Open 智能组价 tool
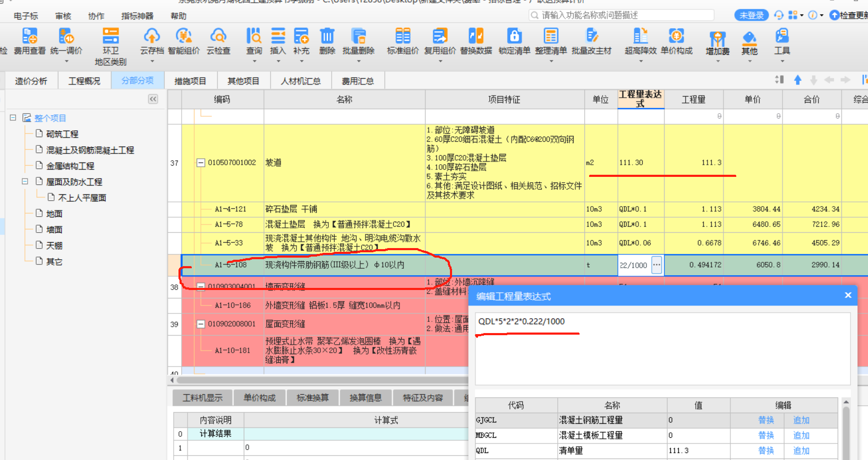 point(184,41)
